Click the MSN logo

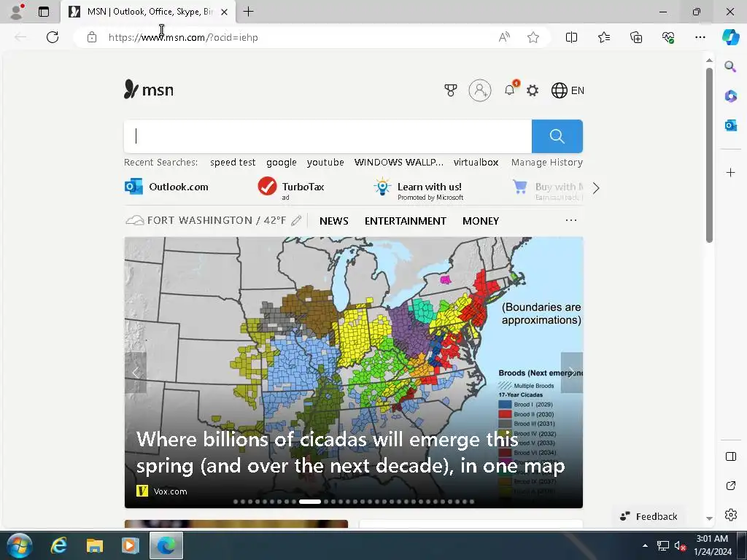[x=149, y=90]
